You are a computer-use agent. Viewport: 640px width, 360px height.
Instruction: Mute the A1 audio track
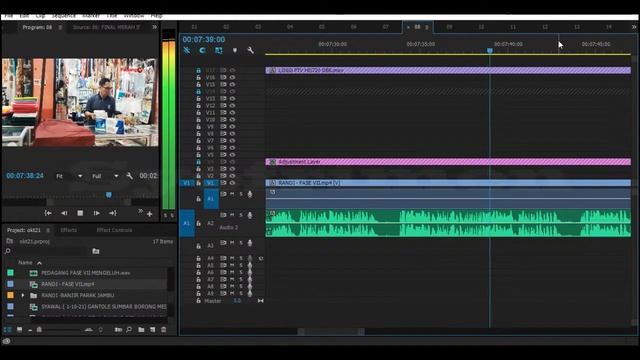coord(232,194)
